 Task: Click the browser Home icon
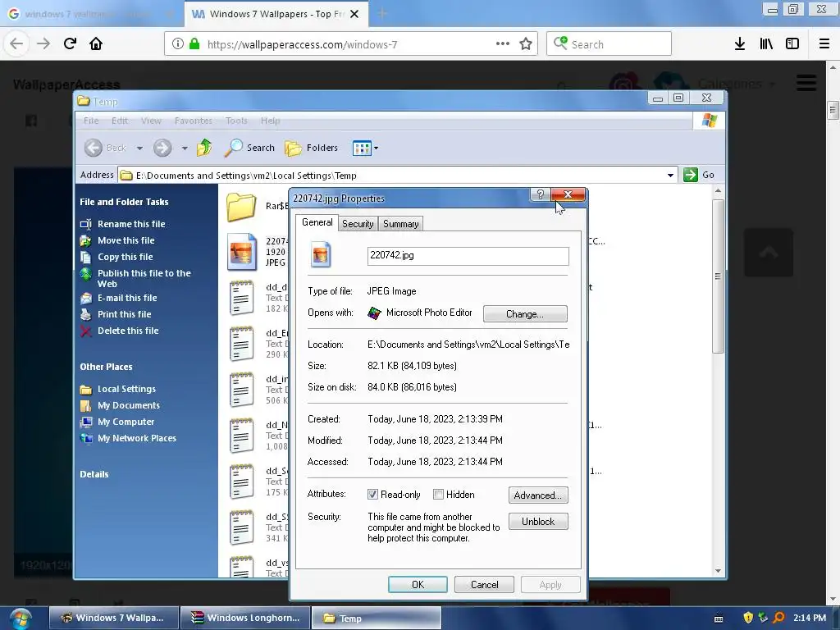point(96,43)
